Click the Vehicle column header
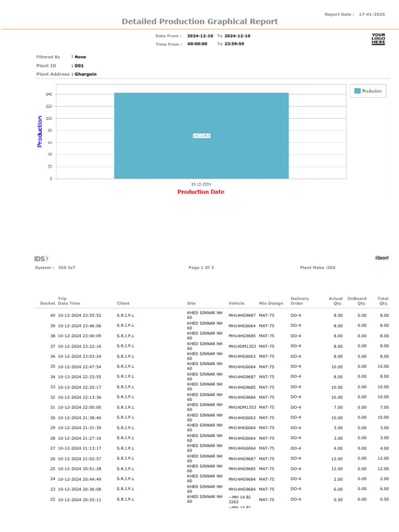399x532 pixels. [236, 303]
